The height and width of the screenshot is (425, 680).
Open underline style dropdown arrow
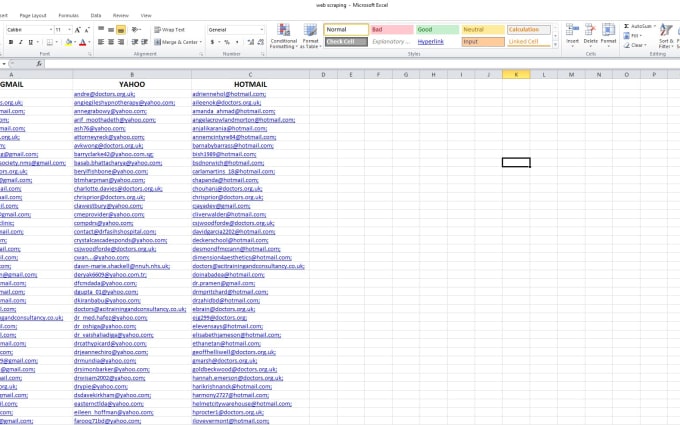38,42
